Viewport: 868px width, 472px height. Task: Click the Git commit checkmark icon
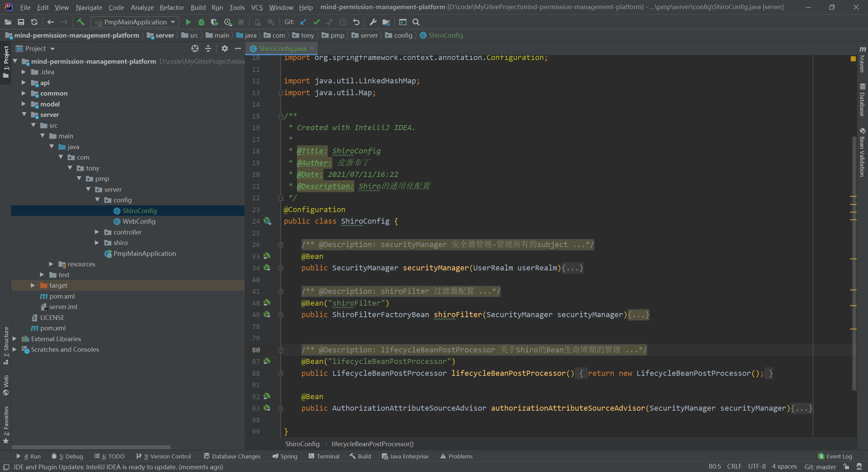pos(316,22)
